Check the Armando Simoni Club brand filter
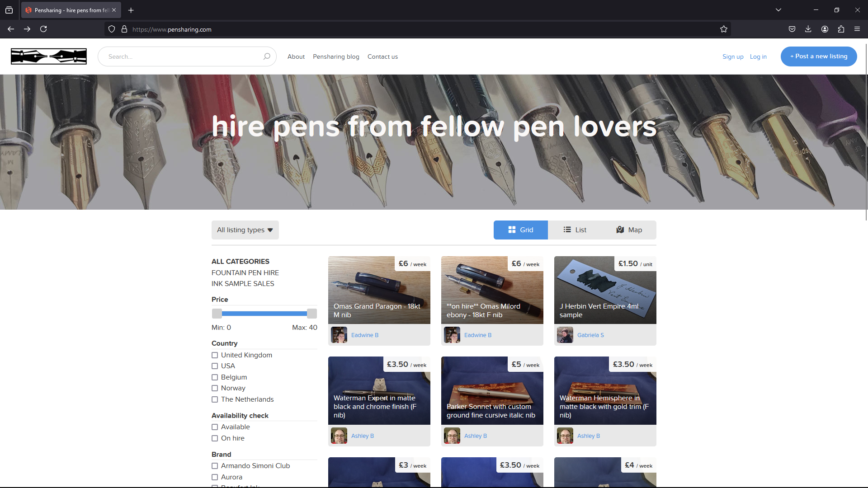Viewport: 868px width, 488px height. coord(215,465)
